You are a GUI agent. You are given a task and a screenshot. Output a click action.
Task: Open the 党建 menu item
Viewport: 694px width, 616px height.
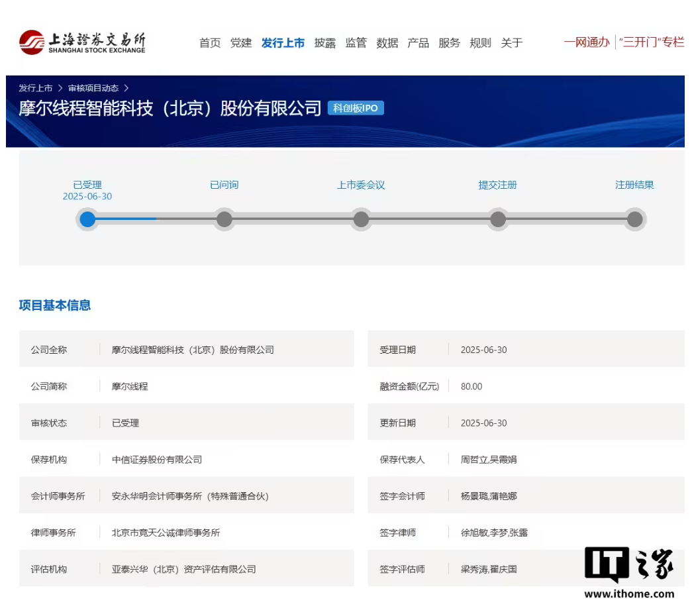[x=241, y=43]
